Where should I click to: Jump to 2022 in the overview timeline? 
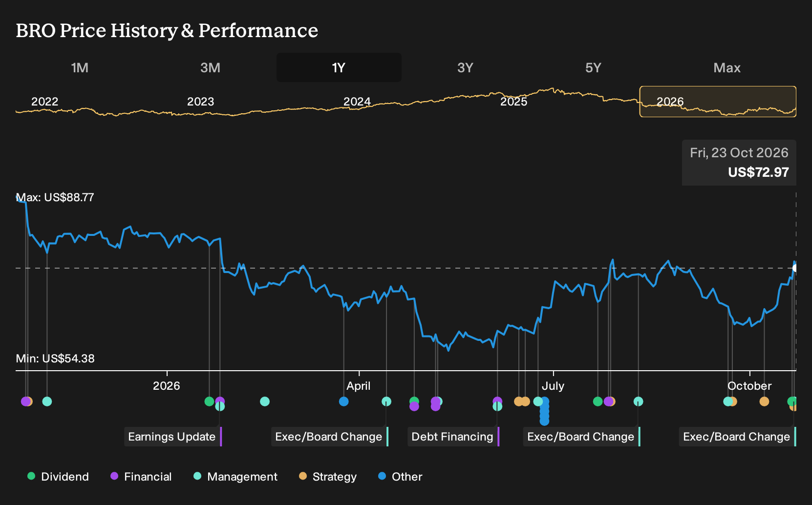coord(44,102)
